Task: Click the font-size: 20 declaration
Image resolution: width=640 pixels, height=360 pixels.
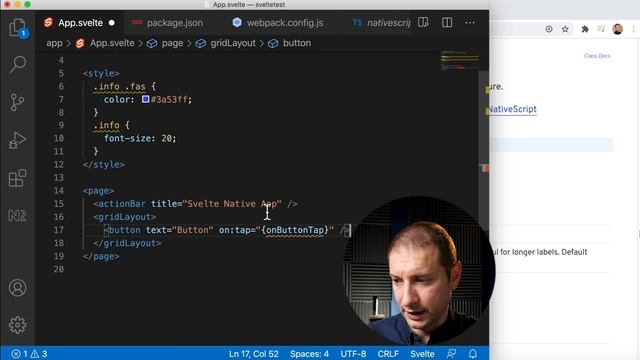Action: (x=140, y=138)
